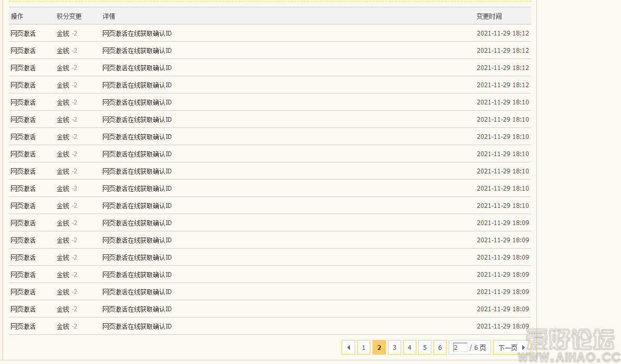Click the last row's 网页激活在线获取确认ID detail
The height and width of the screenshot is (364, 621).
click(x=137, y=326)
